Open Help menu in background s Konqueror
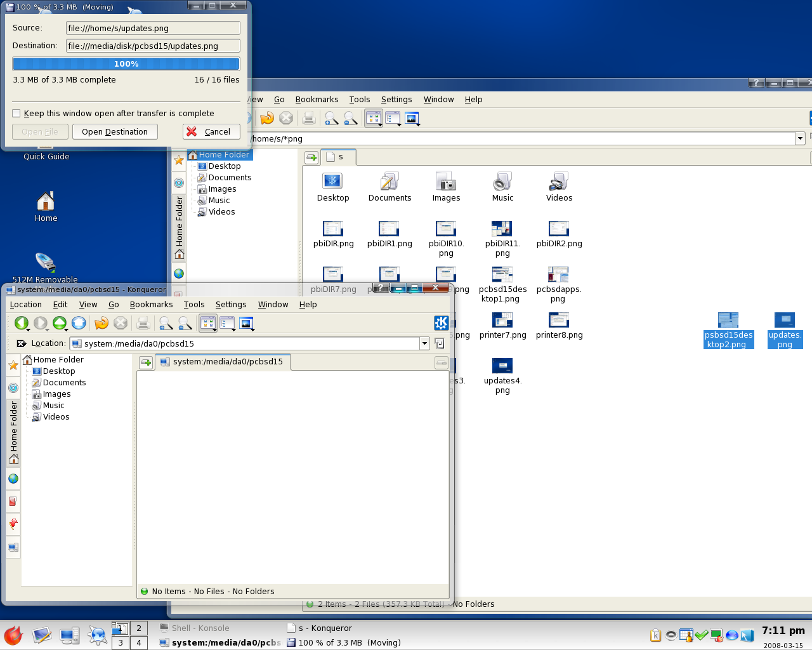 click(473, 100)
